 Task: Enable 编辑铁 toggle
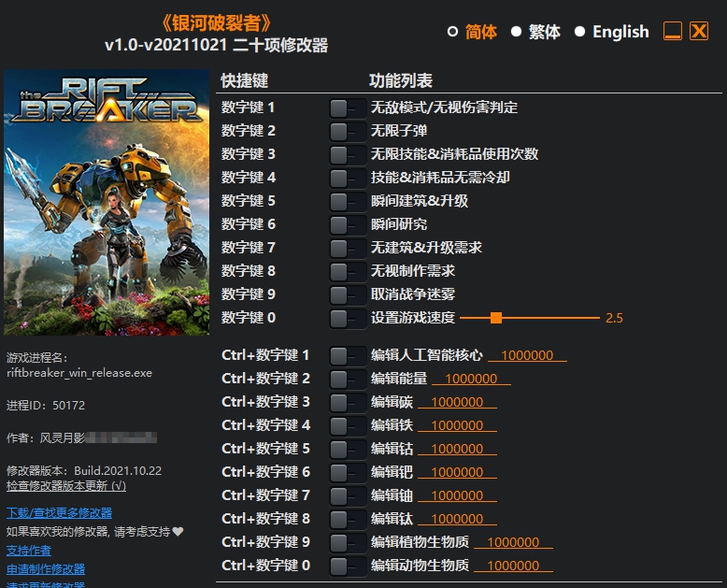[348, 426]
